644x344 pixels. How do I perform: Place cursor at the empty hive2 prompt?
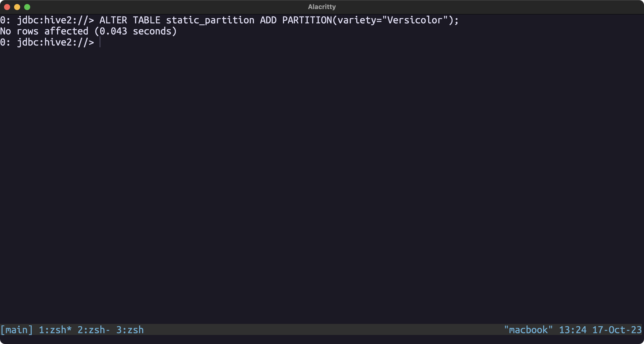tap(100, 42)
